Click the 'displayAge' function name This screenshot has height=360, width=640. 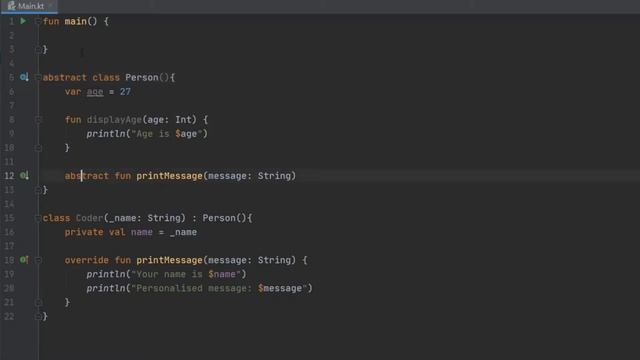coord(114,120)
